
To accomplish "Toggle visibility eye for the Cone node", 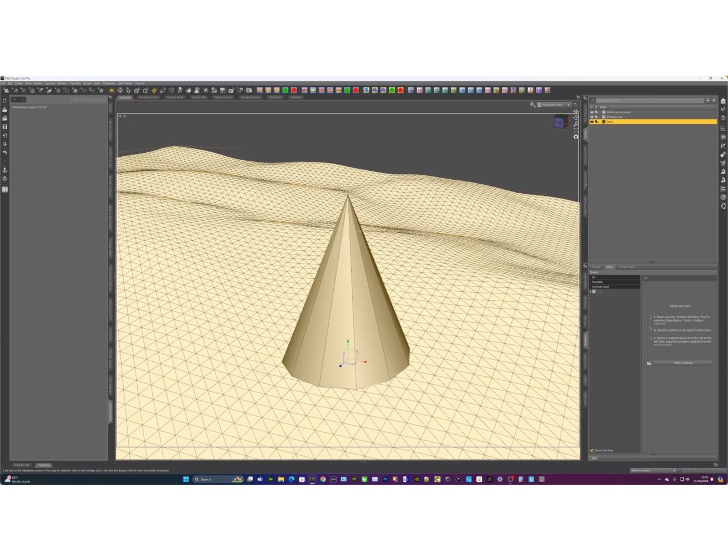I will click(x=591, y=122).
